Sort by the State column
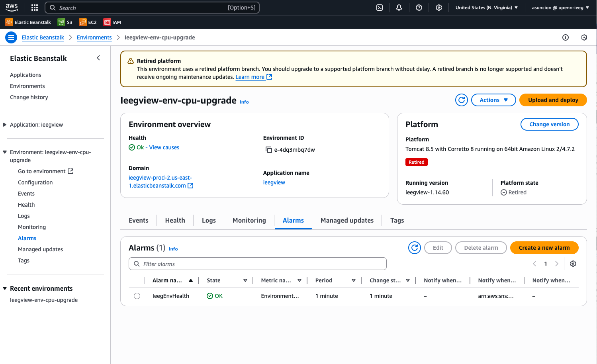The image size is (597, 364). (x=245, y=280)
